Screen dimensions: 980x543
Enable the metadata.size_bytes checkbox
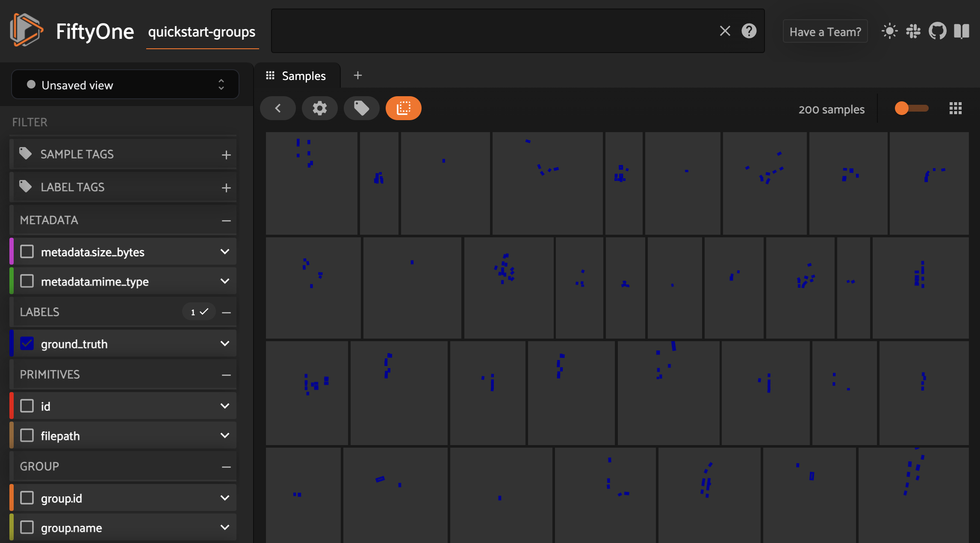pos(27,251)
